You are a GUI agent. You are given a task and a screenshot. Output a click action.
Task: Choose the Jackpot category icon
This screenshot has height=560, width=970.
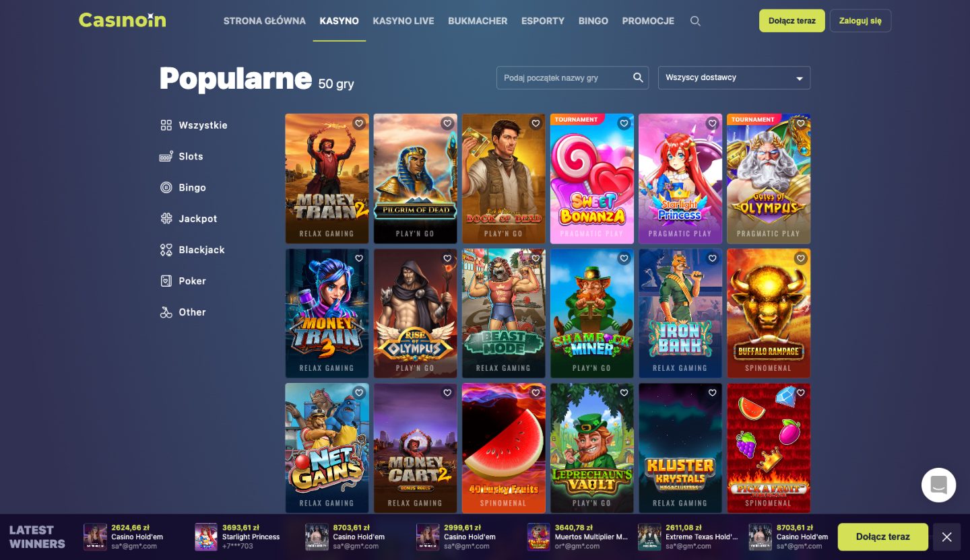pos(166,219)
